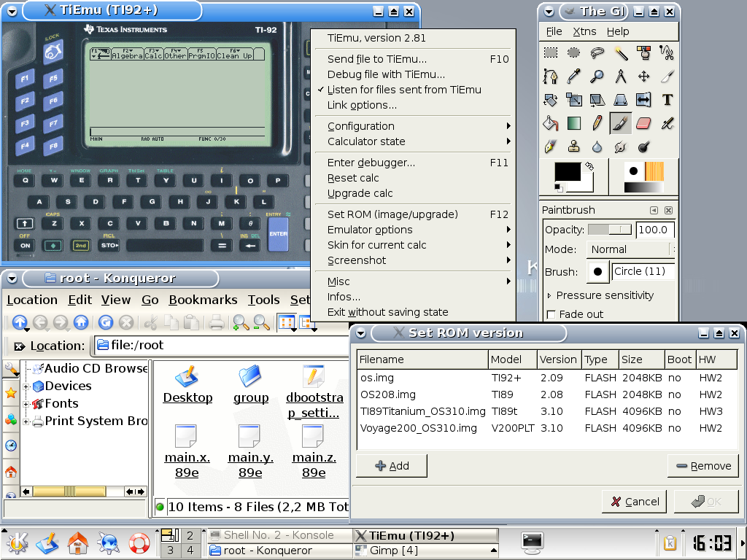Activate the Scissors selection tool in GIMP

click(667, 52)
